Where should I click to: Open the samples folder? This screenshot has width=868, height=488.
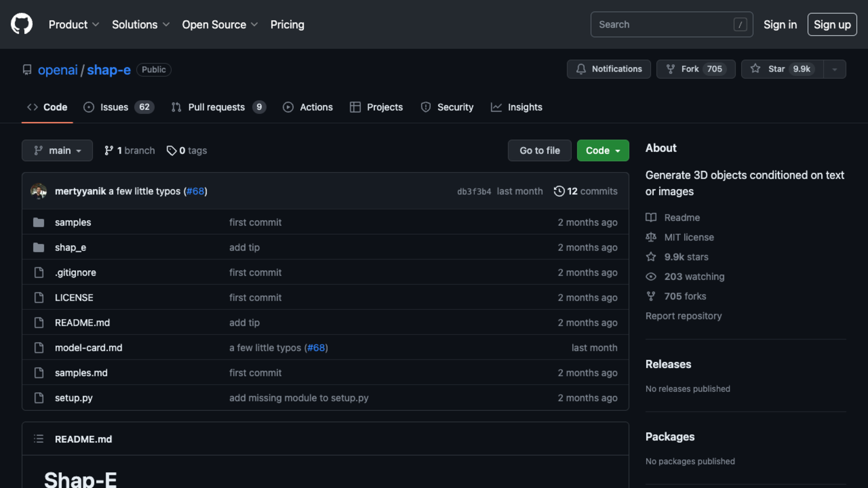(x=73, y=222)
